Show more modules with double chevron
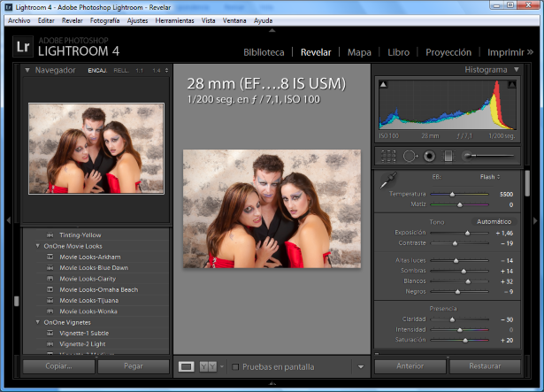The width and height of the screenshot is (544, 392). [x=530, y=52]
